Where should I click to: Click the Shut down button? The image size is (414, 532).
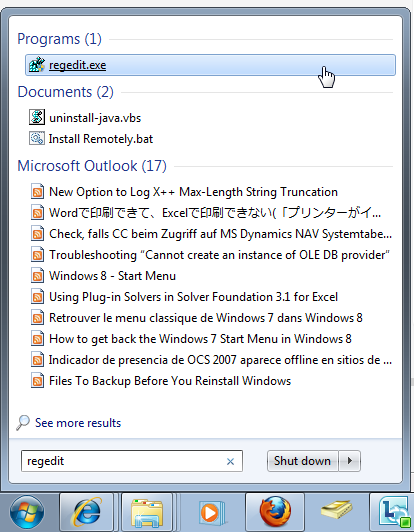tap(302, 461)
